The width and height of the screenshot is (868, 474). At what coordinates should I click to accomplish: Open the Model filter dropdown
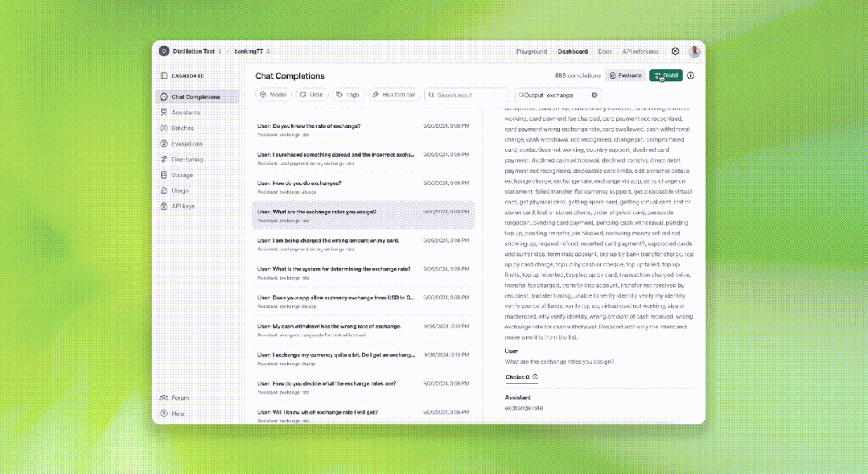[273, 95]
